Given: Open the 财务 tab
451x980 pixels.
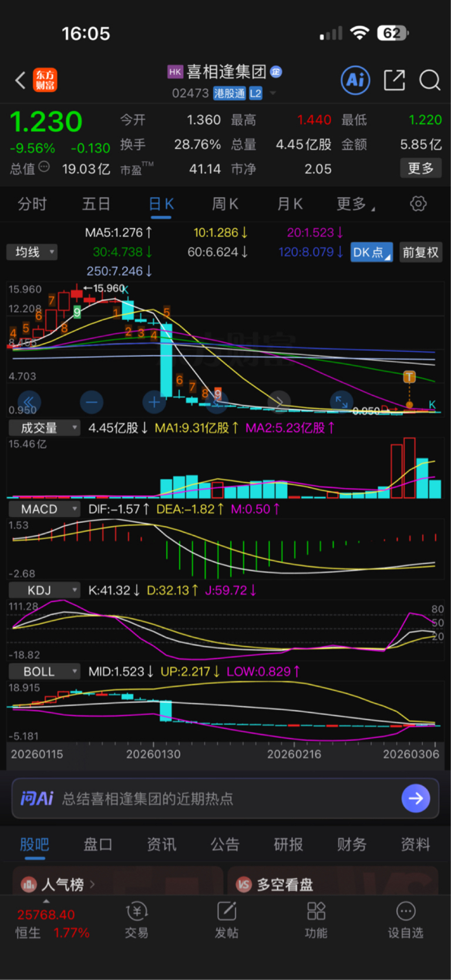Looking at the screenshot, I should click(x=352, y=844).
